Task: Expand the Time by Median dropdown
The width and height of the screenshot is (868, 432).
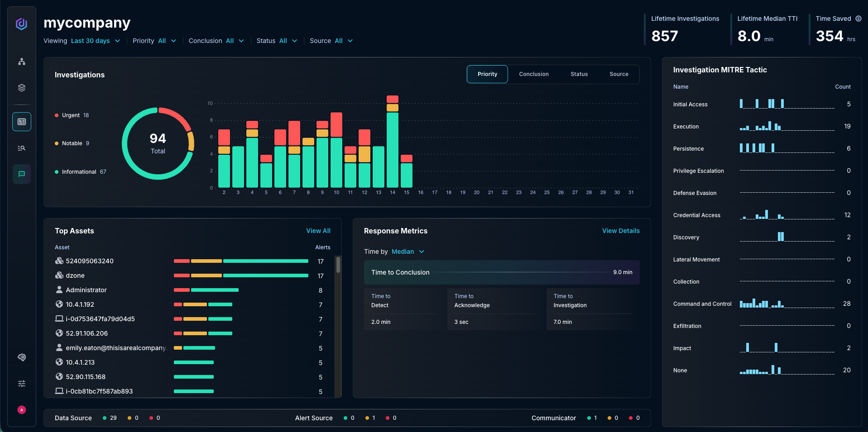Action: pos(408,252)
